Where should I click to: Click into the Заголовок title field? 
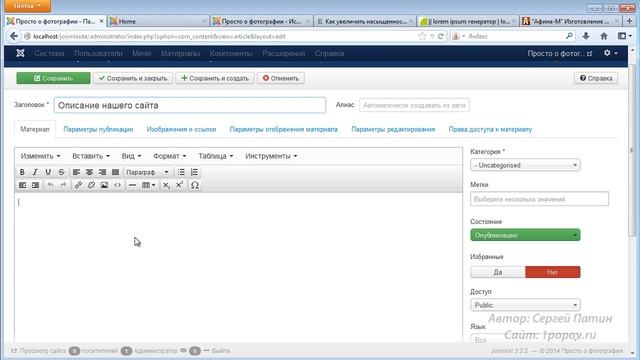point(190,105)
